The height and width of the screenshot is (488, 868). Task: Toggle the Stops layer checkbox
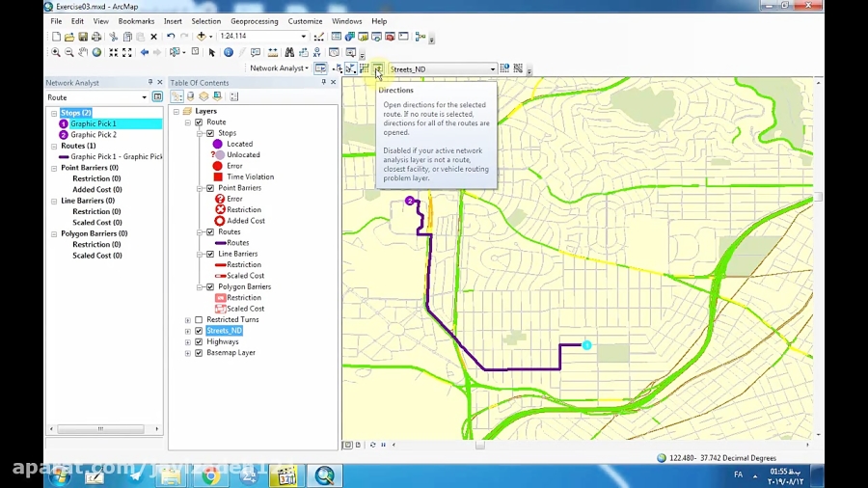click(210, 133)
